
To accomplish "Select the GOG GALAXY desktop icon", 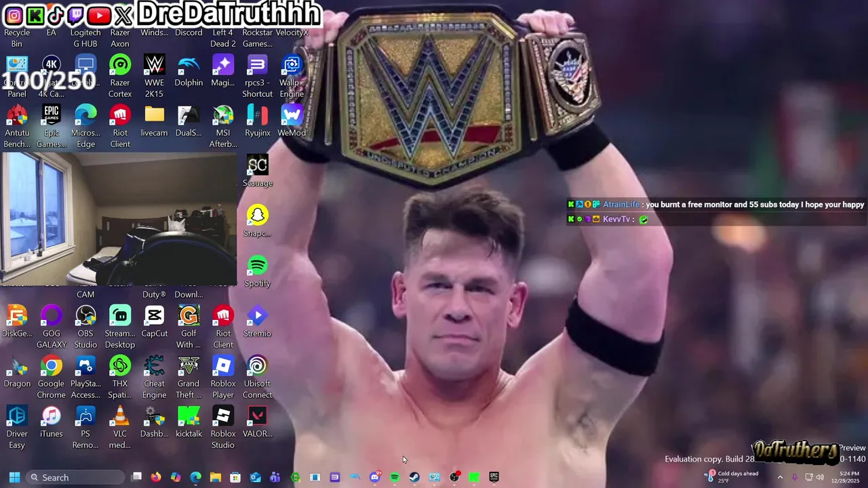I will [52, 327].
